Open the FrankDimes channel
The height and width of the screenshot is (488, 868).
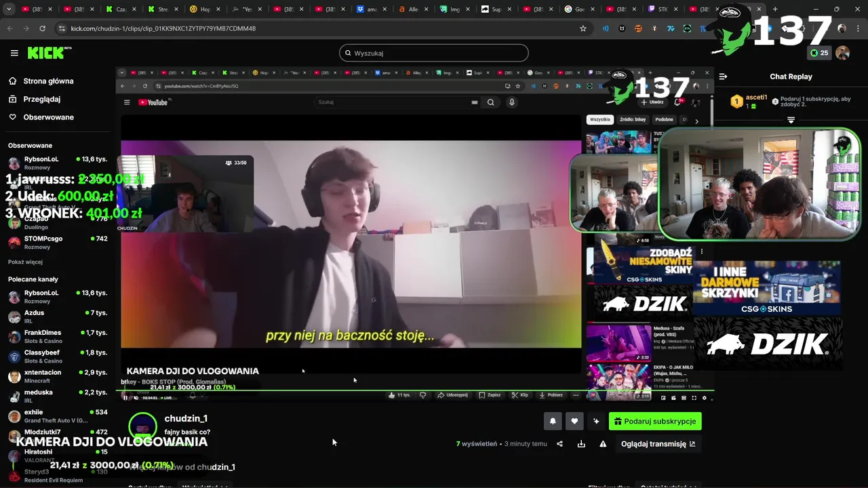click(57, 336)
